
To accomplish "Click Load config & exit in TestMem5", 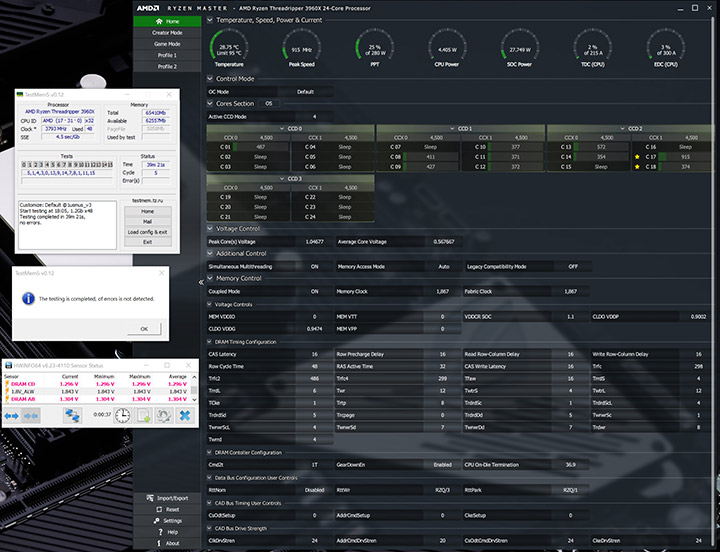I will click(147, 232).
